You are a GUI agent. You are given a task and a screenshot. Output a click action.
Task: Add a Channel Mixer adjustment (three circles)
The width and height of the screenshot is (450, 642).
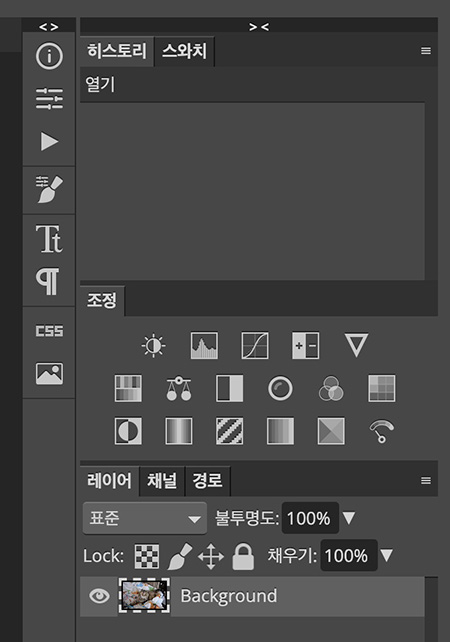(x=331, y=388)
